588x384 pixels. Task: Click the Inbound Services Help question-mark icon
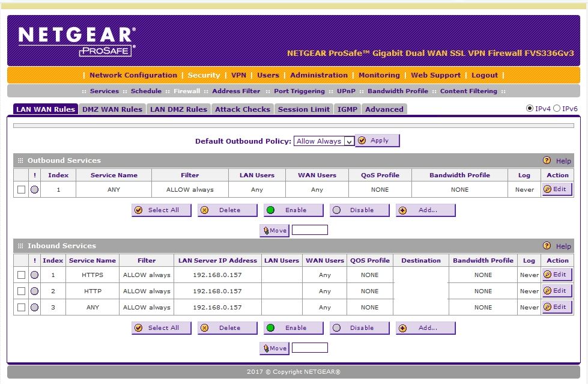(547, 246)
